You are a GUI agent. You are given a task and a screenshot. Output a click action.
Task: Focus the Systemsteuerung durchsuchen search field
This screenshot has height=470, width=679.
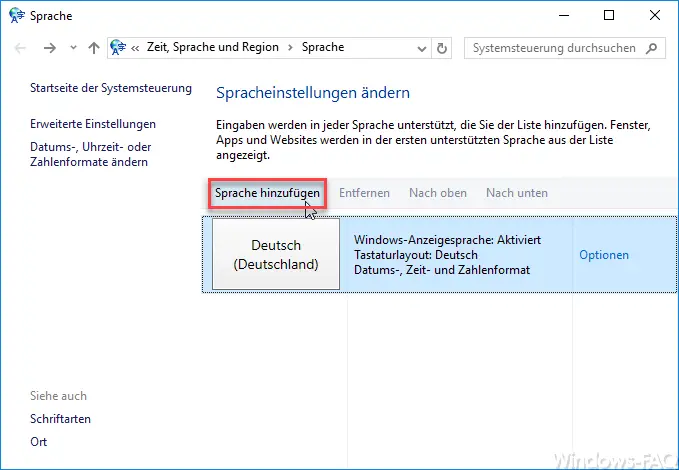565,48
